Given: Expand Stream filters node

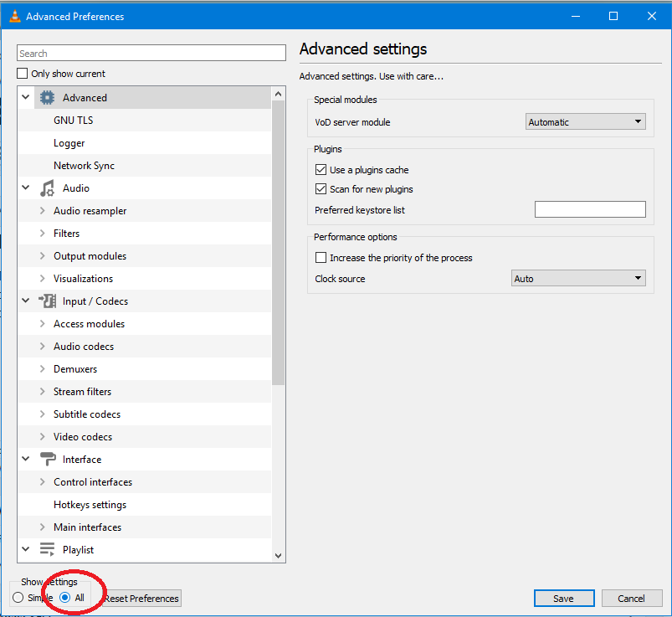Looking at the screenshot, I should tap(42, 392).
